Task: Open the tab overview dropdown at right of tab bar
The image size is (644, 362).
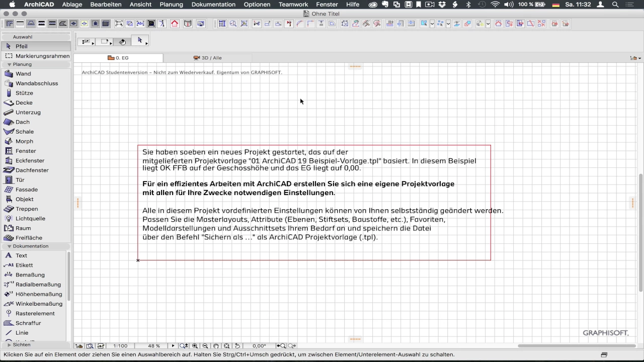Action: point(635,58)
